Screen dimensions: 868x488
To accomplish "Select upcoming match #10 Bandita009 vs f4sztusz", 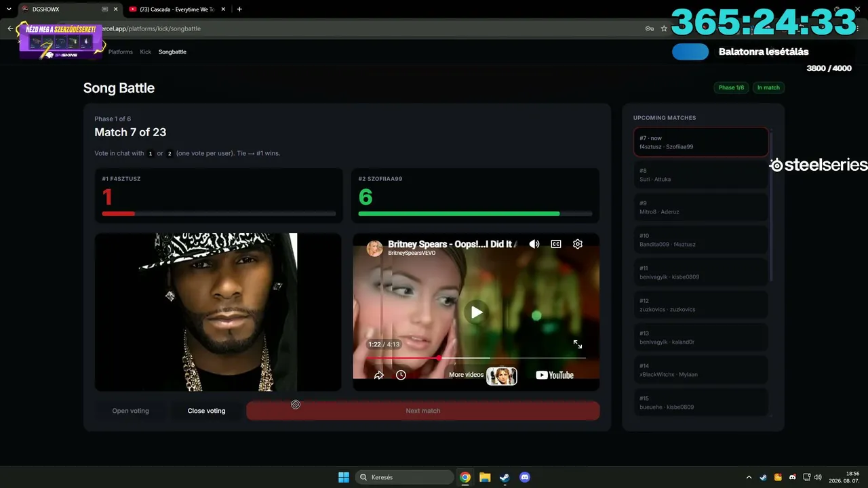I will tap(701, 240).
